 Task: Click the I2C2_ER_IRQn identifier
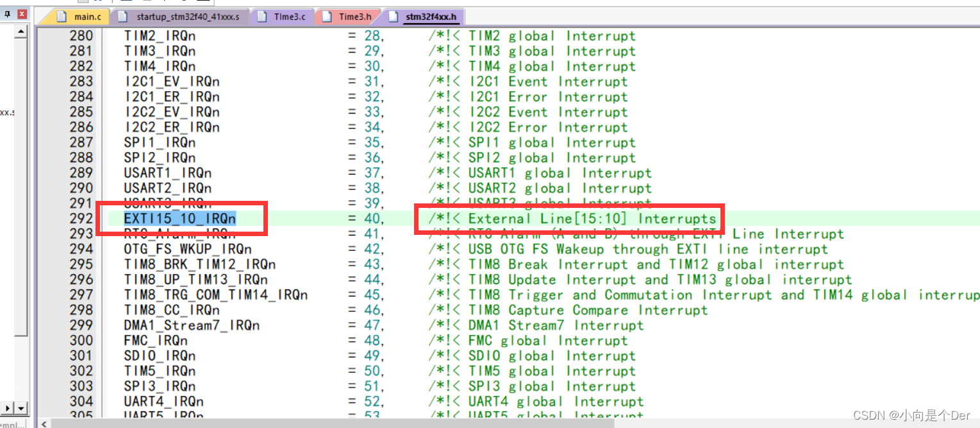[172, 127]
